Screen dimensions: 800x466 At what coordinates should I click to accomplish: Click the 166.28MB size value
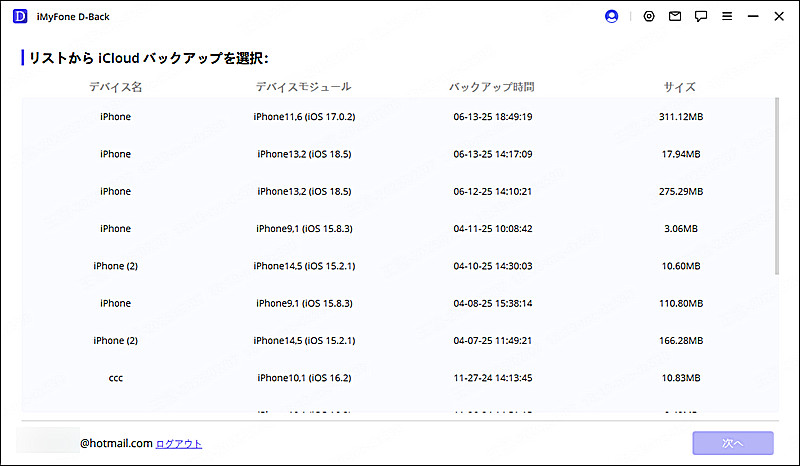click(681, 340)
